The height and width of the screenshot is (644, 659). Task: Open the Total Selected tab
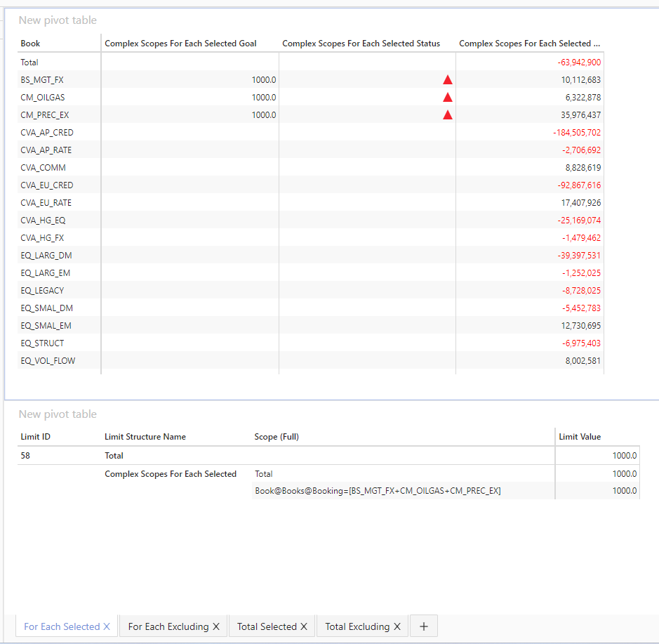pos(266,626)
